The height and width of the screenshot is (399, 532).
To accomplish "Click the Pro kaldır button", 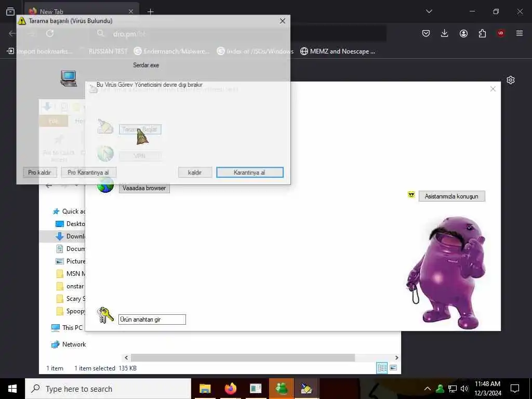I will pos(39,172).
